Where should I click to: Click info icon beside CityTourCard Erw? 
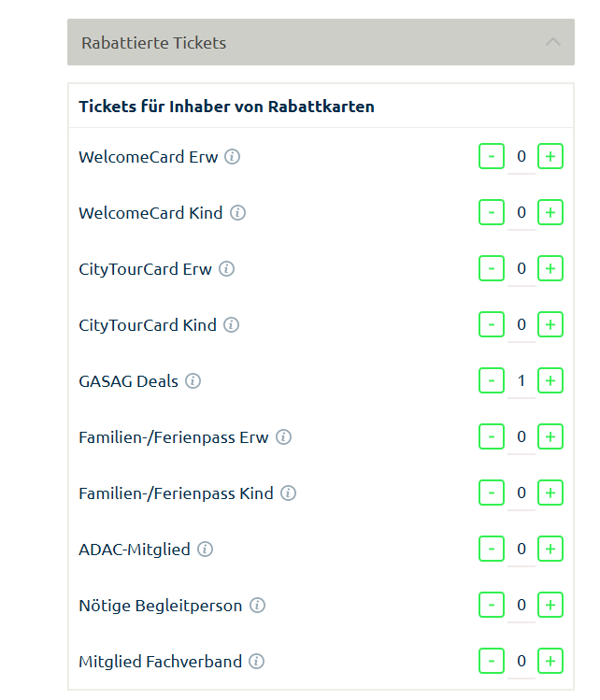227,269
